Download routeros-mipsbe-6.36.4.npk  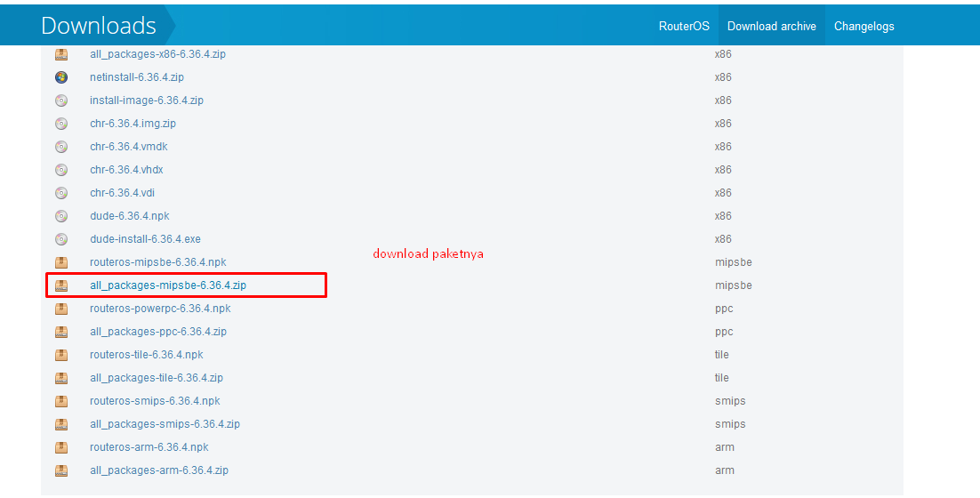click(158, 262)
